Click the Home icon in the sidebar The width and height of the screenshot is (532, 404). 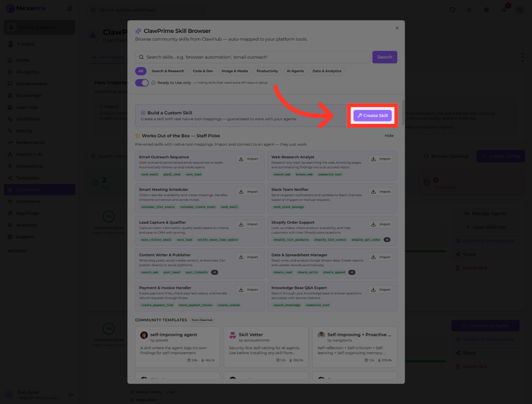(x=10, y=60)
